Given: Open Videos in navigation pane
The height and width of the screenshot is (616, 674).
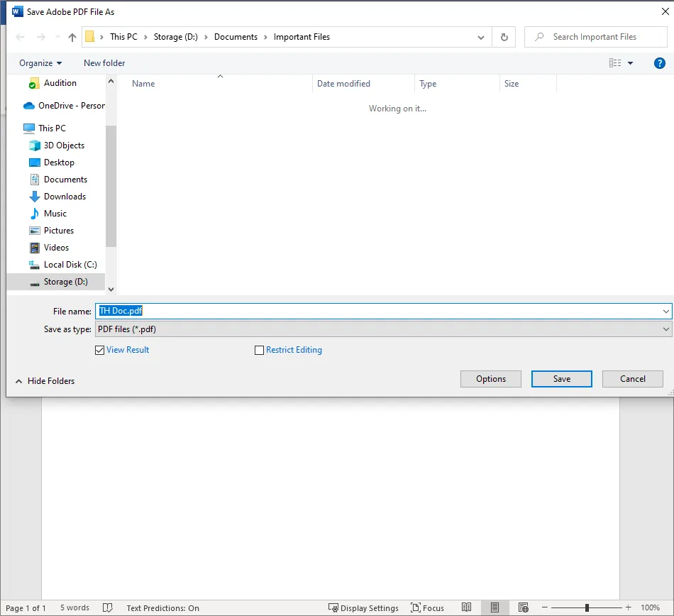Looking at the screenshot, I should [x=48, y=248].
